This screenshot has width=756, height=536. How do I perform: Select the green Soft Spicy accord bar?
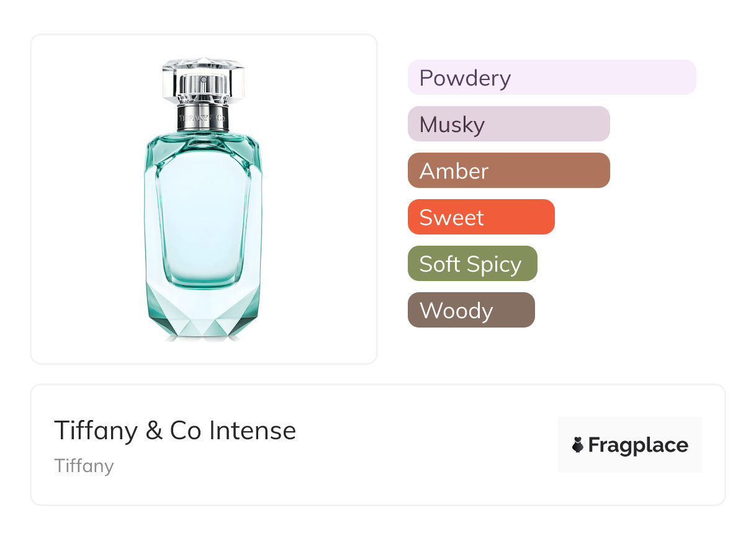472,264
